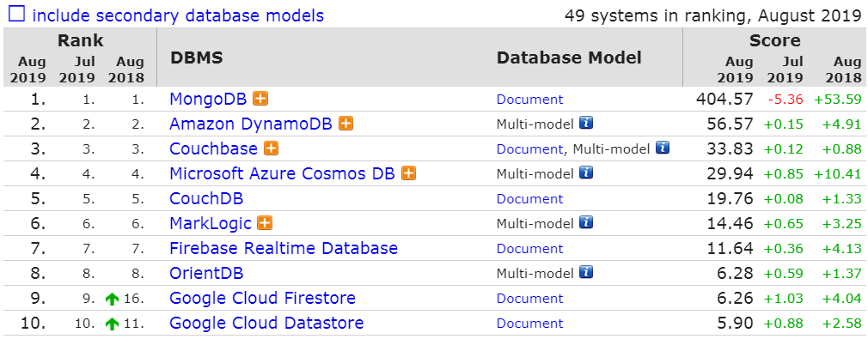
Task: Click the Score column header
Action: [775, 40]
